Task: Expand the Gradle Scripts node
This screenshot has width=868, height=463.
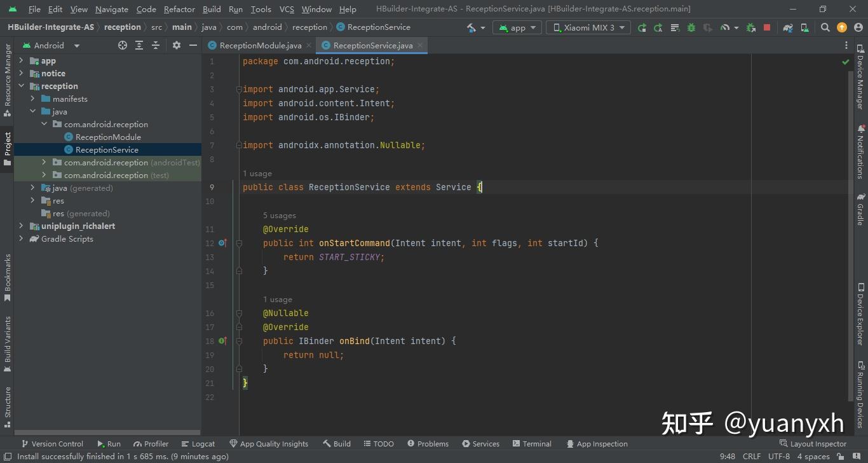Action: tap(21, 238)
